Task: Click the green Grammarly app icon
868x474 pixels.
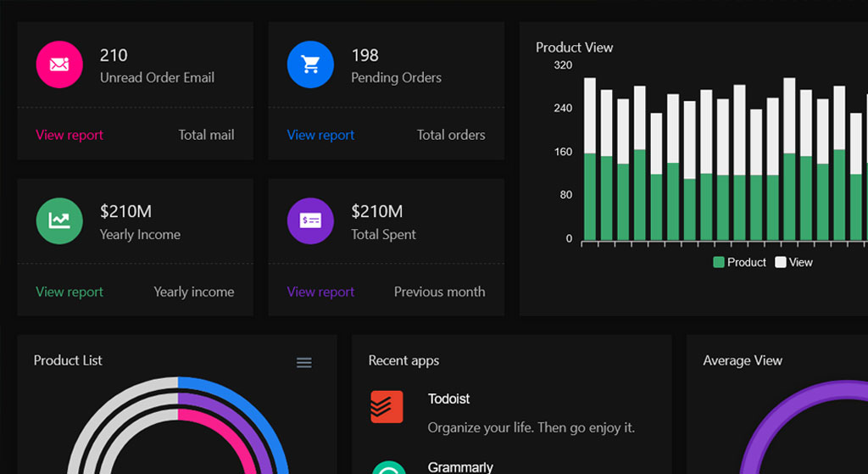Action: (388, 468)
